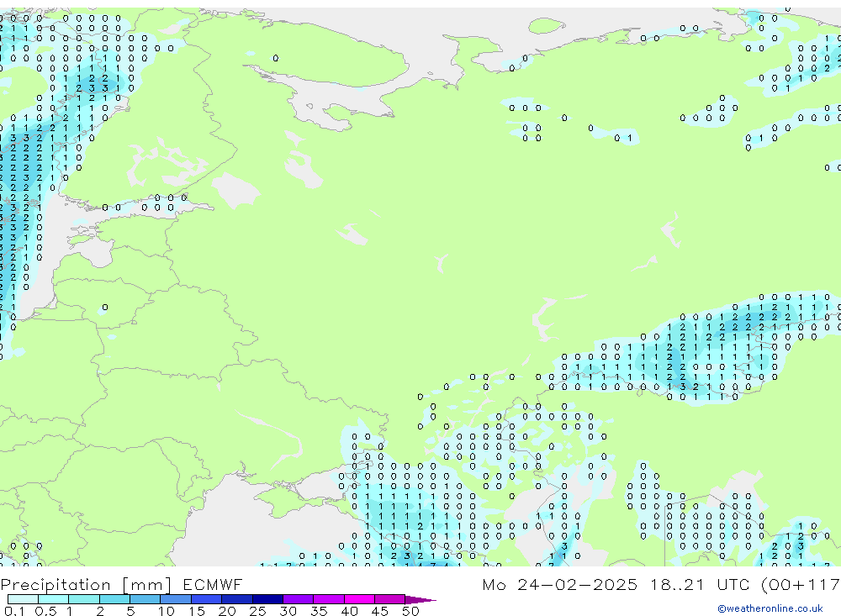
Task: Click the '18..21' forecast hours text
Action: click(x=677, y=584)
